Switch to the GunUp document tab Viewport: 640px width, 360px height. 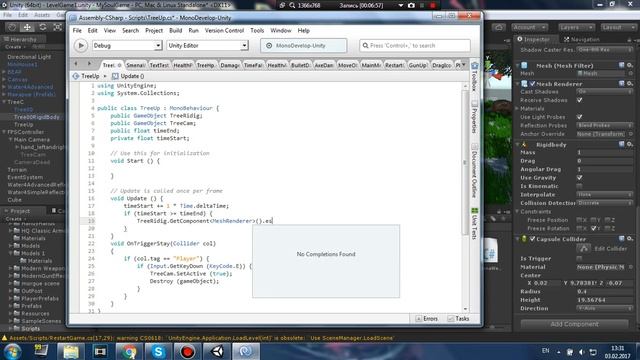(x=418, y=65)
